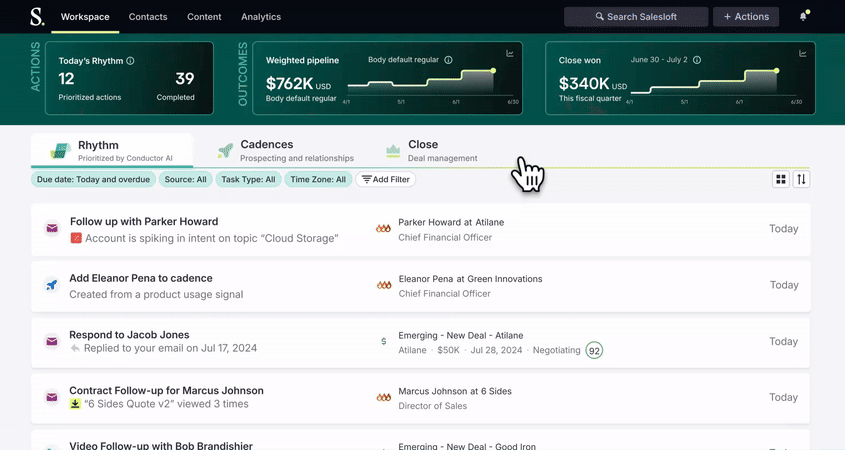This screenshot has height=450, width=845.
Task: Go to Contacts in top navigation
Action: 148,17
